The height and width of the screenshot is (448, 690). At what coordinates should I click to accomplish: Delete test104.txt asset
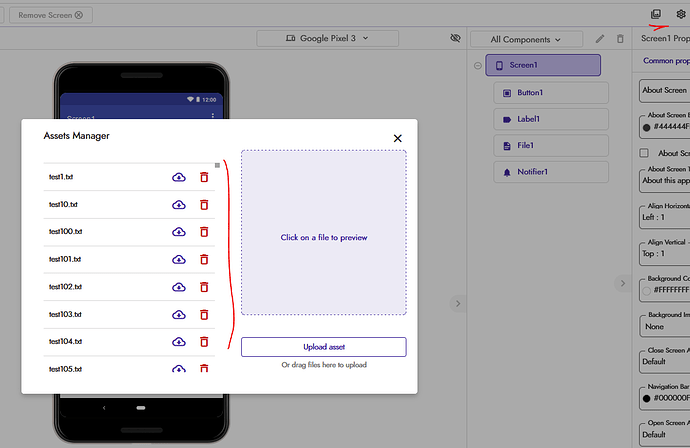tap(204, 342)
